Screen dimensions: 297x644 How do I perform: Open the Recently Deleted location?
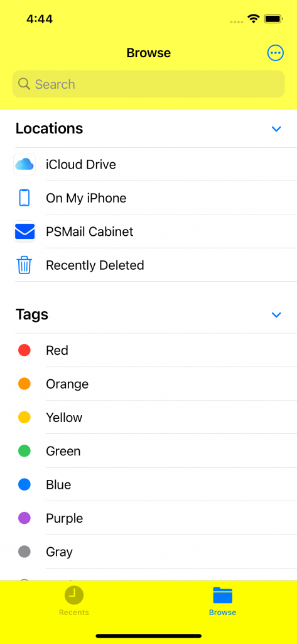pos(156,265)
